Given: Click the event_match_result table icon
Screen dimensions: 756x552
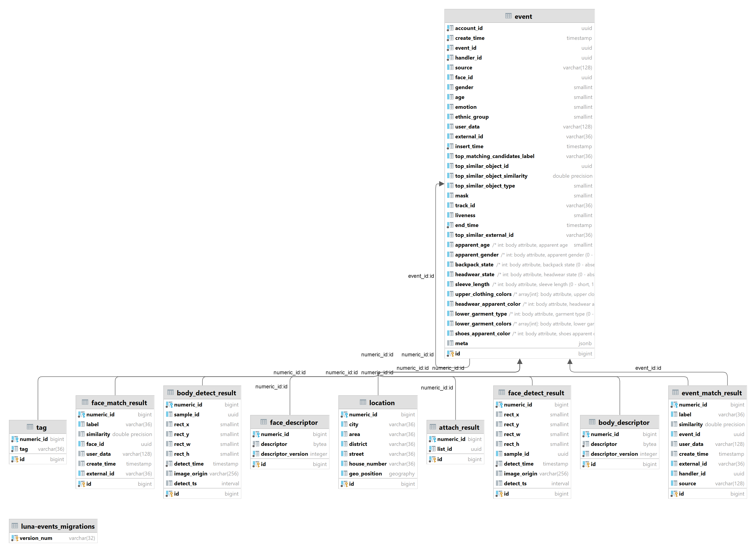Looking at the screenshot, I should (x=674, y=394).
